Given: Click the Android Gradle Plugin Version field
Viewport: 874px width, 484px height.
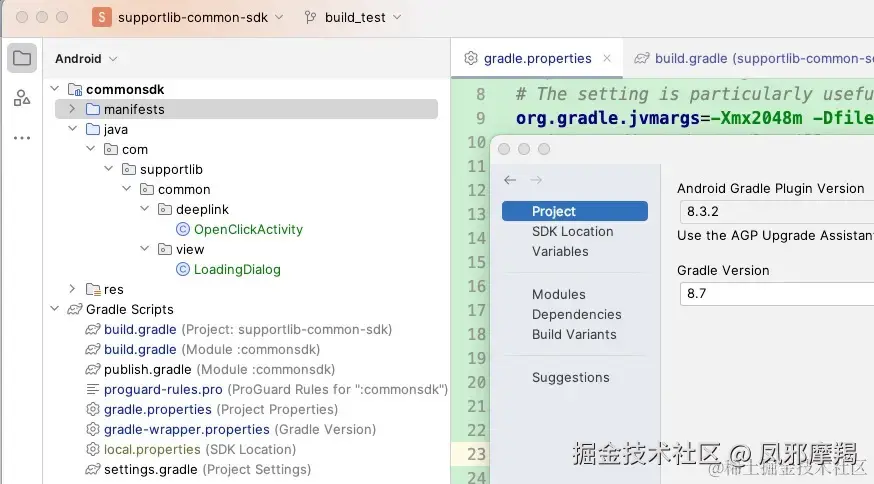Looking at the screenshot, I should [777, 212].
